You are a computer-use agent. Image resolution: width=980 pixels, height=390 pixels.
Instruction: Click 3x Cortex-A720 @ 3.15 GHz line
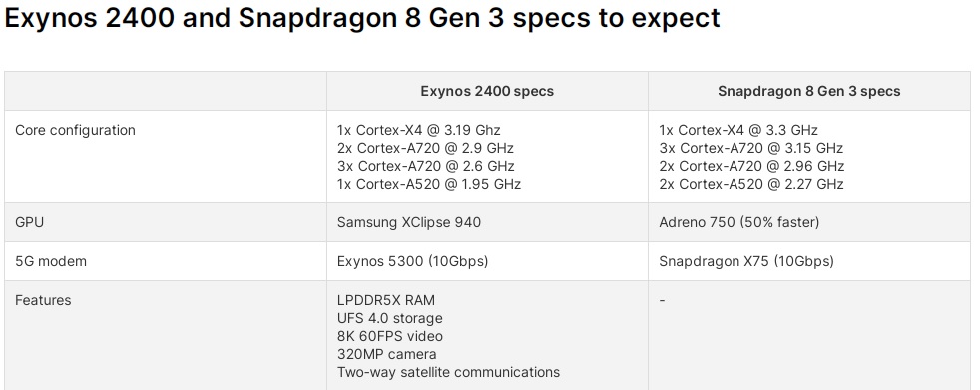point(750,149)
